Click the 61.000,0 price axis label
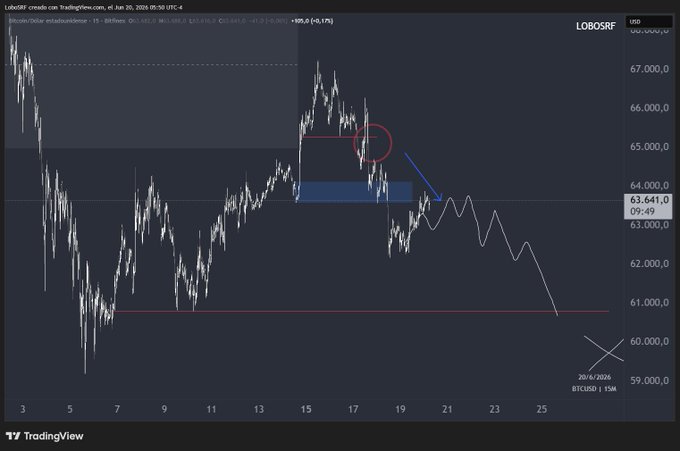Screen dimensions: 680x451 tap(649, 302)
